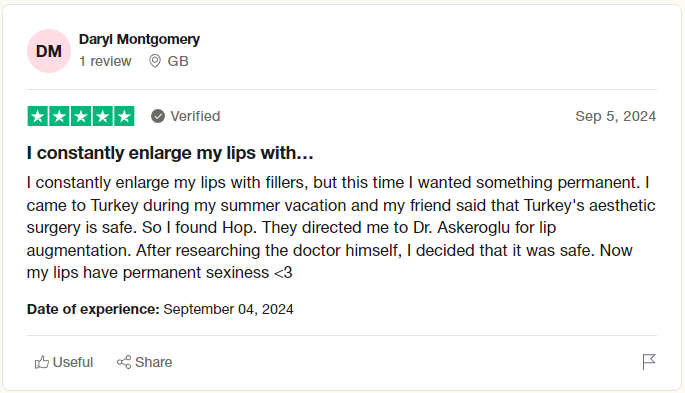
Task: Click the third green rating star
Action: click(x=81, y=116)
